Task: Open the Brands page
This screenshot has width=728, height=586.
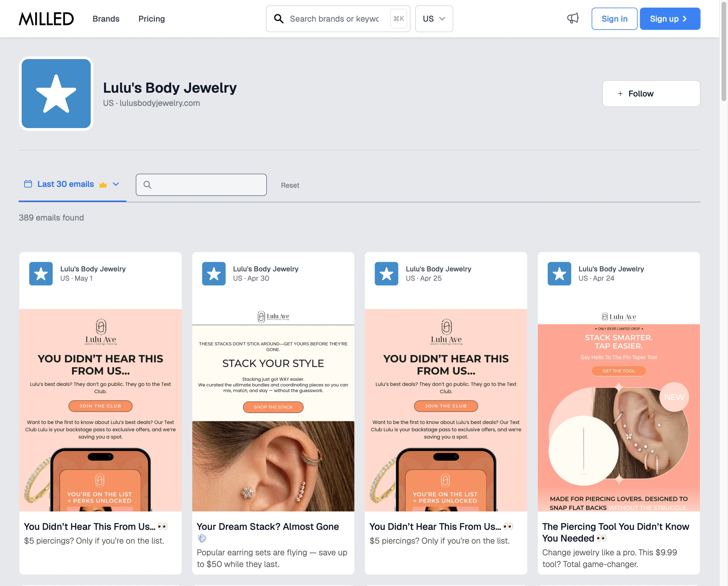Action: point(106,19)
